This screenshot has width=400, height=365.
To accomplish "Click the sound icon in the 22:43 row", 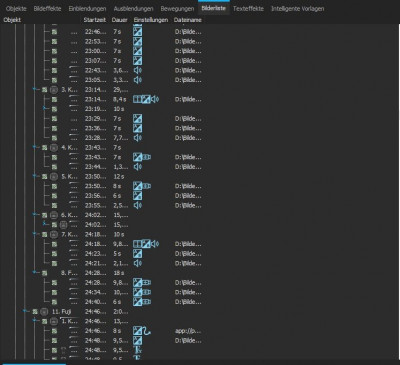I will (x=137, y=70).
